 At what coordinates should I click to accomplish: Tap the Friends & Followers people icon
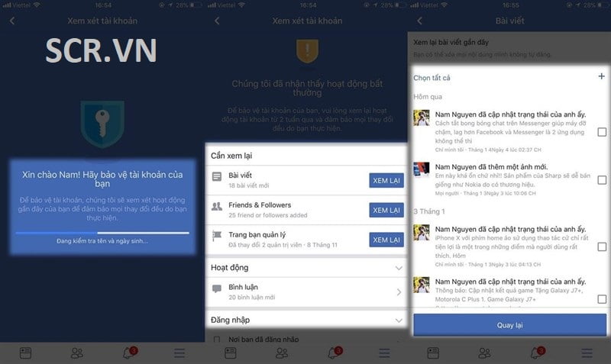217,206
